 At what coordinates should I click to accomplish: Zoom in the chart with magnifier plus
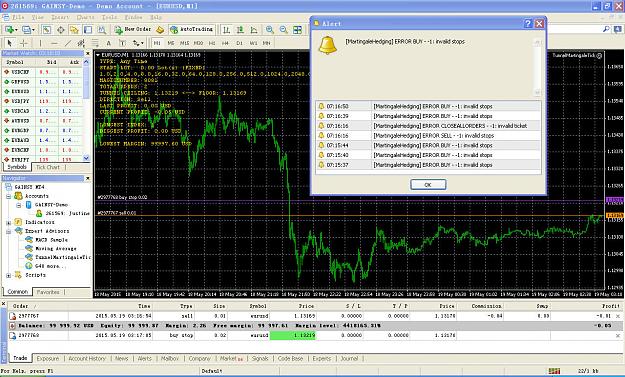[x=270, y=29]
